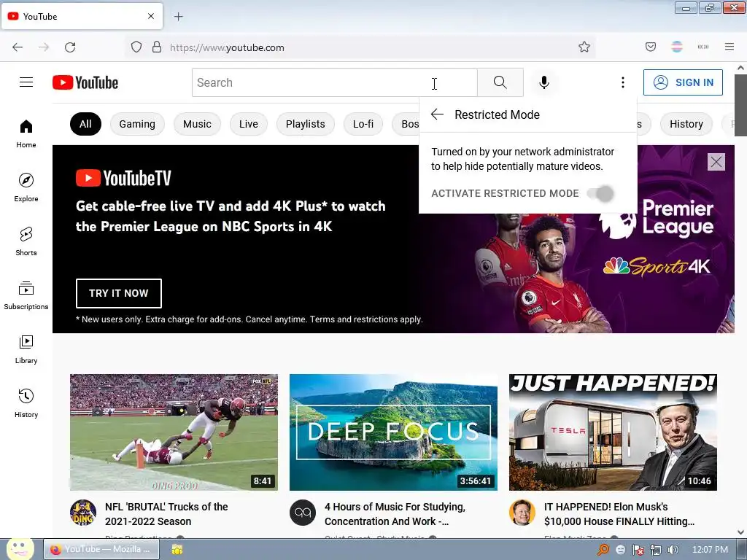Viewport: 747px width, 560px height.
Task: Open tracking protection shield icon
Action: pyautogui.click(x=136, y=47)
